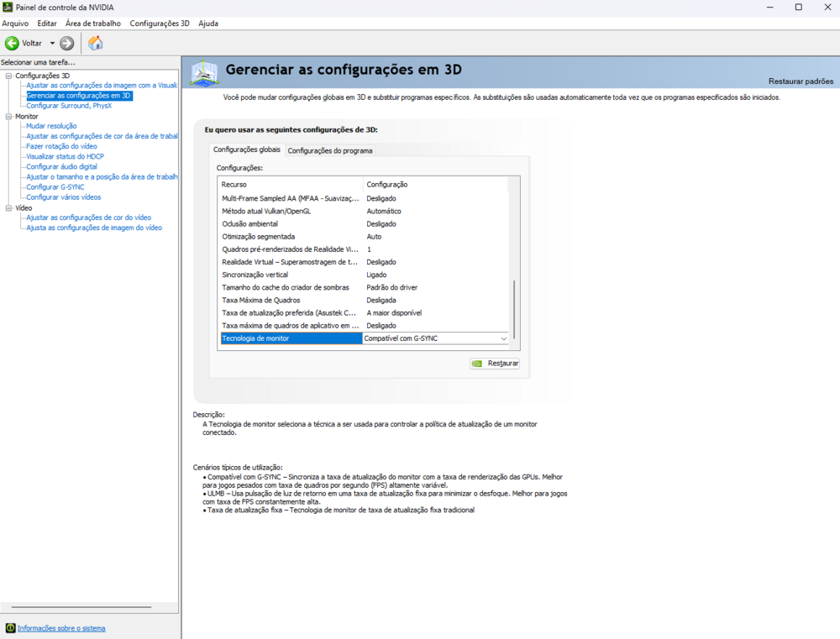
Task: Collapse the Vídeo tree node
Action: coord(8,207)
